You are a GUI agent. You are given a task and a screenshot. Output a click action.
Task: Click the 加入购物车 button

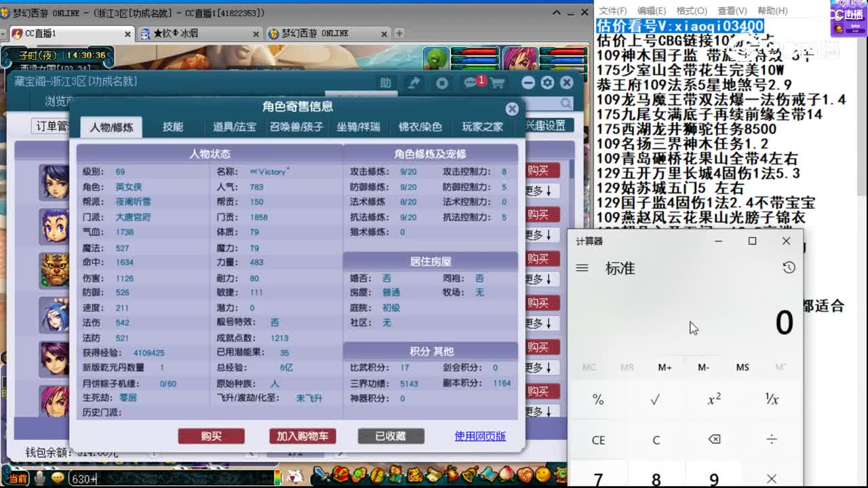click(x=302, y=436)
